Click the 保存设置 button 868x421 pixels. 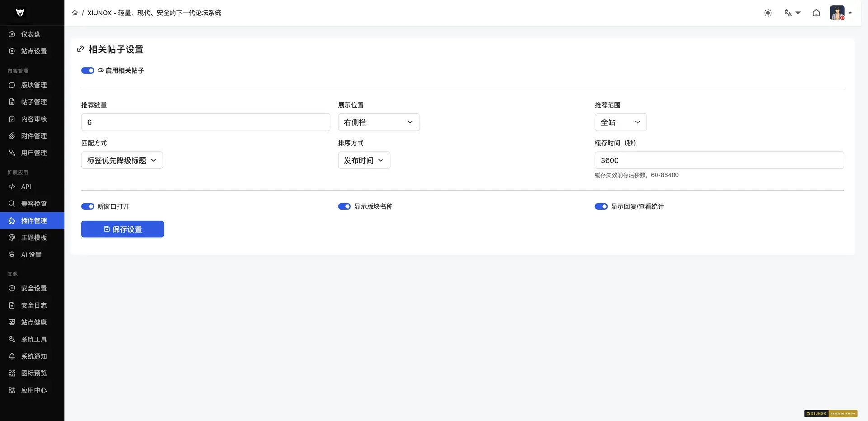click(x=123, y=229)
